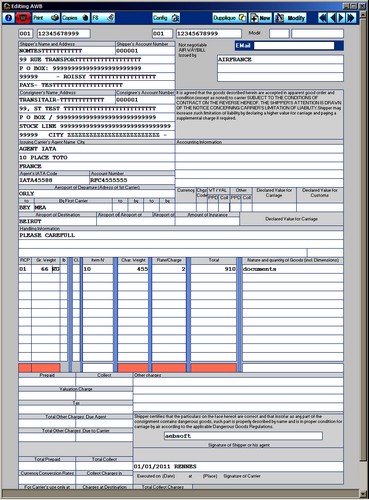Click the Dupplique button
369x500 pixels.
tap(230, 18)
